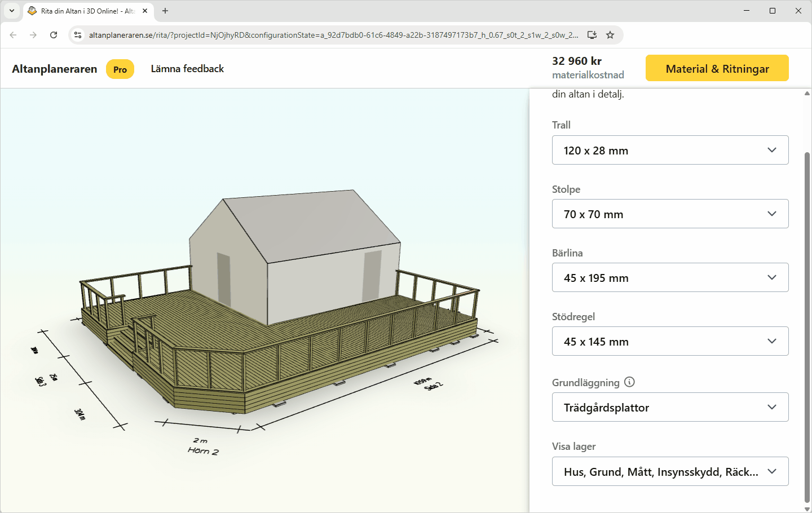Reload the page
Image resolution: width=812 pixels, height=513 pixels.
(x=54, y=35)
